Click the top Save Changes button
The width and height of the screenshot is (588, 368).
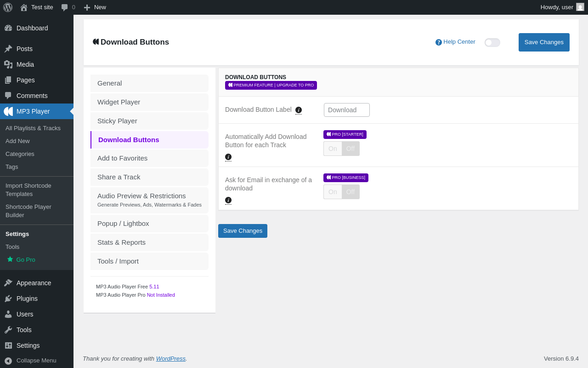click(x=544, y=42)
